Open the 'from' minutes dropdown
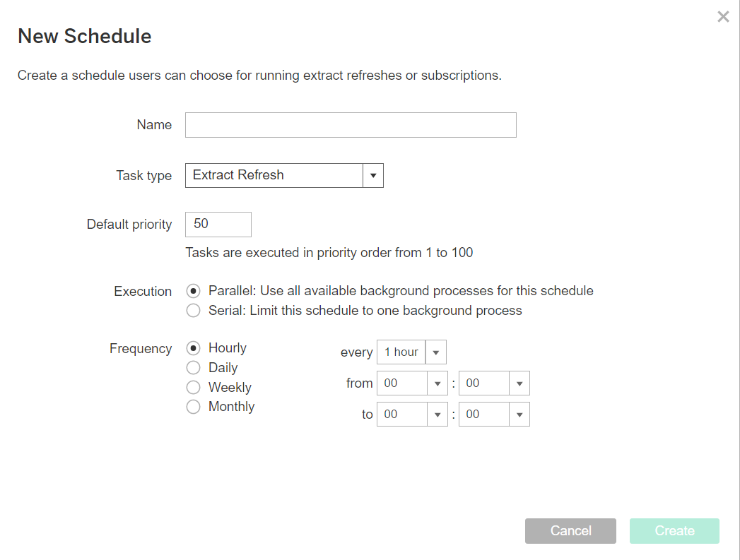This screenshot has height=560, width=740. click(519, 383)
